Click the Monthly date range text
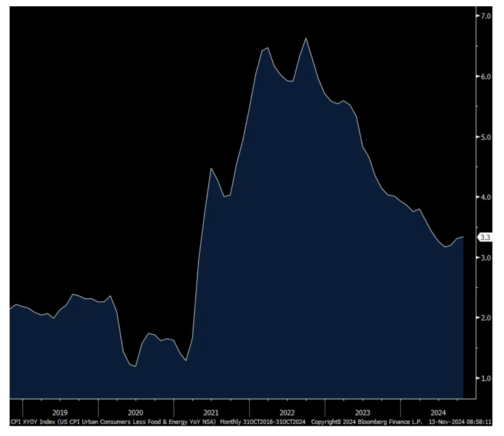 coord(262,422)
